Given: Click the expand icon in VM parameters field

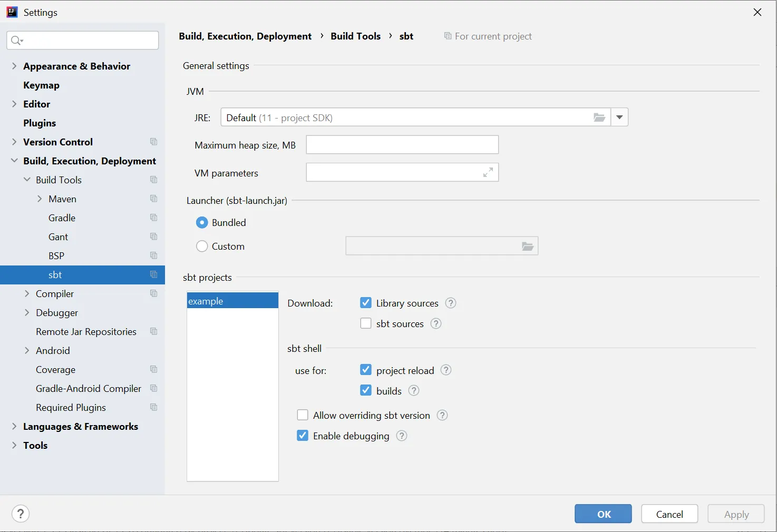Looking at the screenshot, I should (x=488, y=172).
